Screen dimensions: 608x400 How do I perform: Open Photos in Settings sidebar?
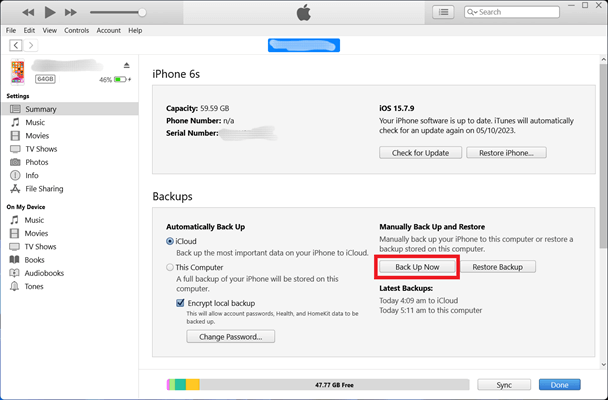click(36, 162)
